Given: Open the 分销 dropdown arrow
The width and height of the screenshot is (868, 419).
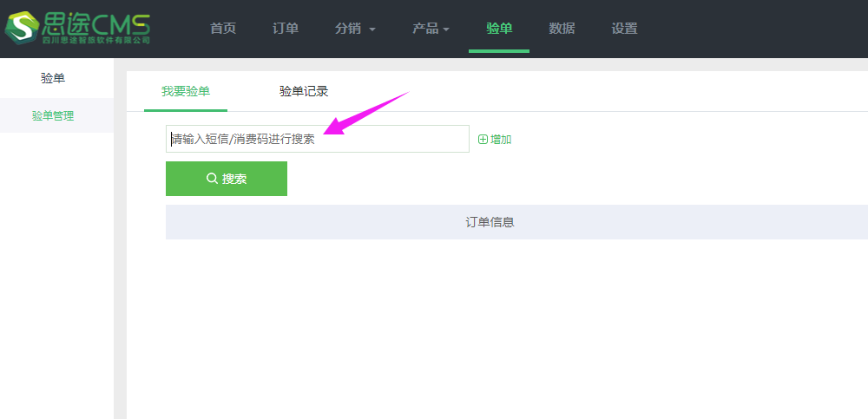Looking at the screenshot, I should click(372, 29).
